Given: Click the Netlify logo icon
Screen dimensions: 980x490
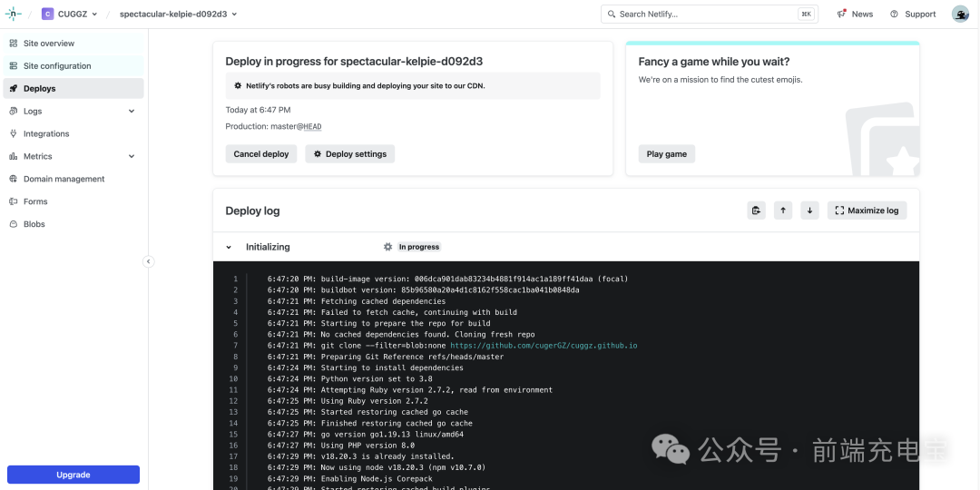Looking at the screenshot, I should click(x=13, y=14).
